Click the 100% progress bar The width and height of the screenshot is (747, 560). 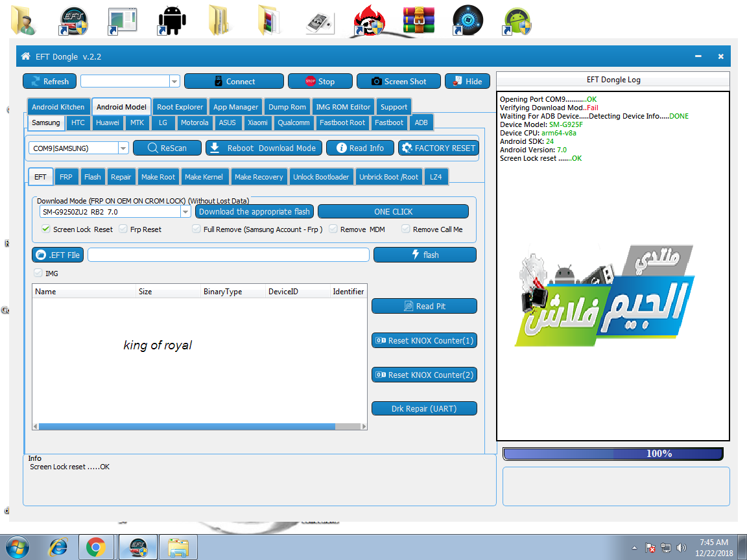(x=613, y=454)
